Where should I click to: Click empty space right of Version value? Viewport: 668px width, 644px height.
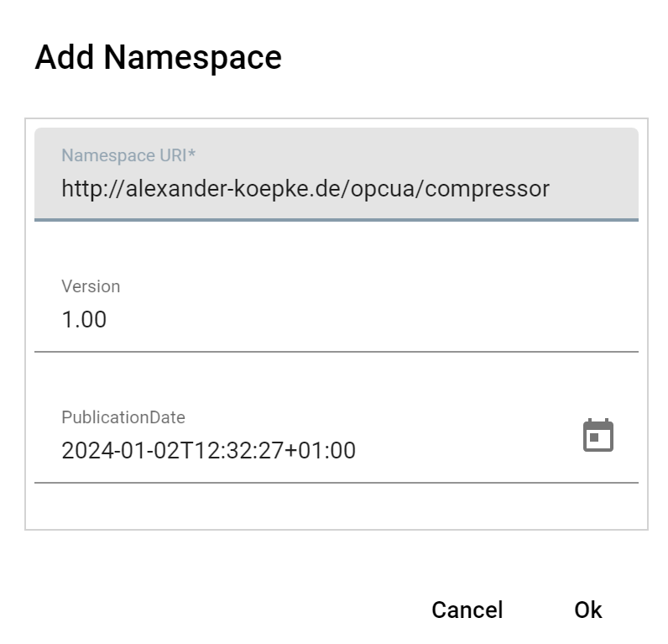(x=371, y=319)
